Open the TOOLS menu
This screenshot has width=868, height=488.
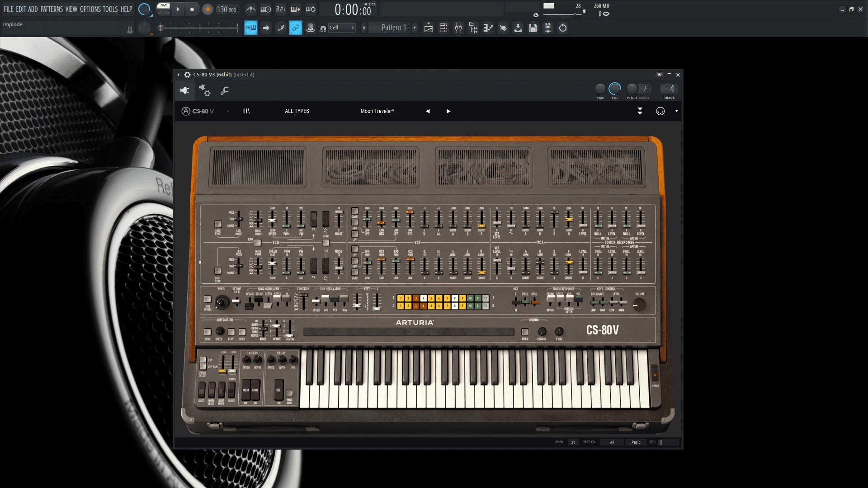tap(110, 9)
